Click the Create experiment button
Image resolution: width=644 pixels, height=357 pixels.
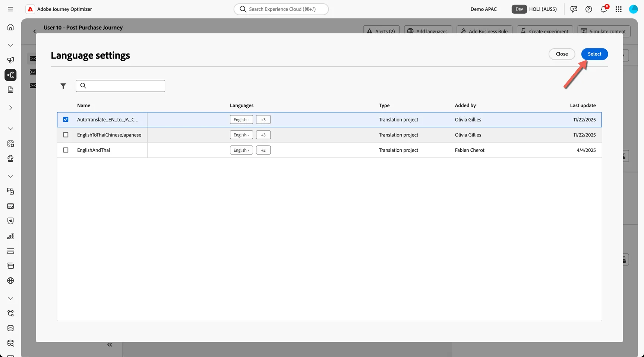click(545, 30)
